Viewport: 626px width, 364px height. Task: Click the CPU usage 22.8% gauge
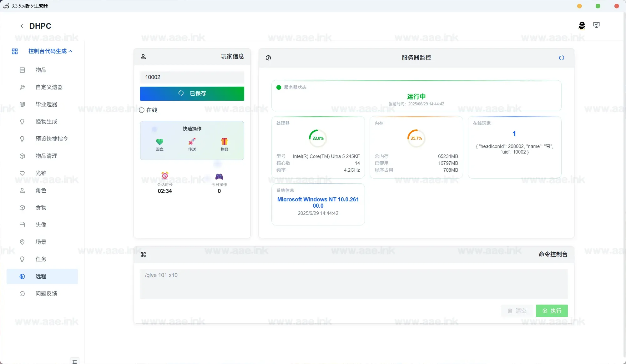coord(318,138)
